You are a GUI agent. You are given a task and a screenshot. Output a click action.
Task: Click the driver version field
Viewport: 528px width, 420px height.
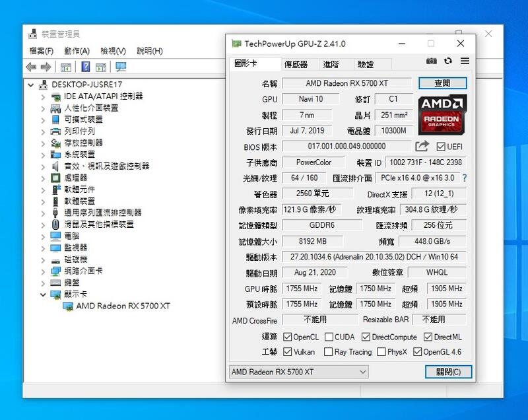coord(374,257)
